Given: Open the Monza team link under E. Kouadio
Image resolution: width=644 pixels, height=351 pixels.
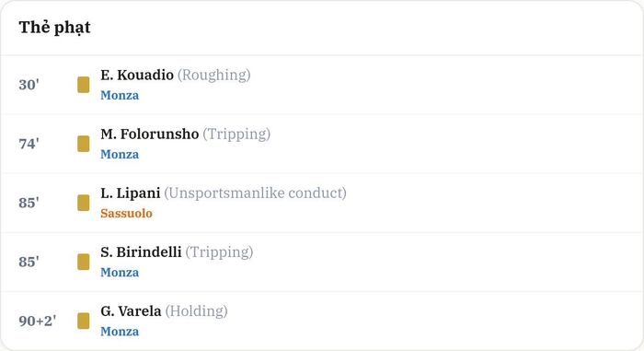Looking at the screenshot, I should [x=120, y=96].
